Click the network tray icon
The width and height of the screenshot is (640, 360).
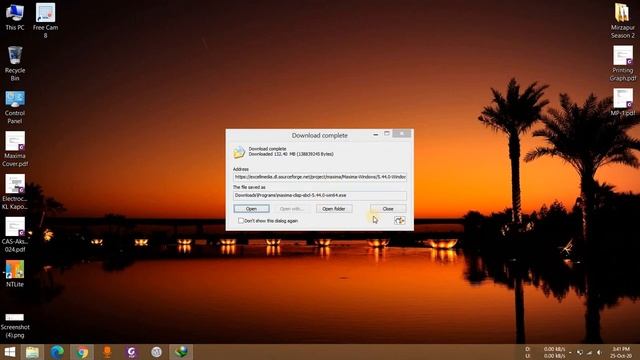[x=589, y=352]
